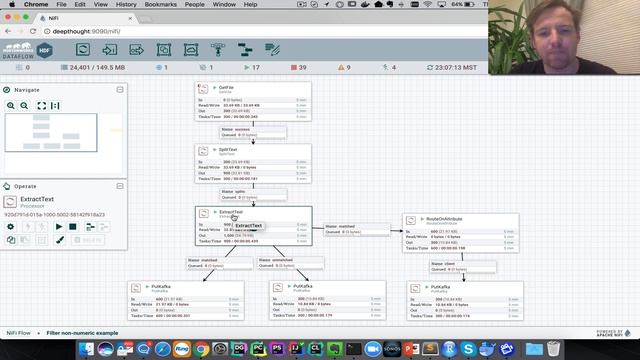Click the stopped components count 39
Image resolution: width=640 pixels, height=360 pixels.
[299, 67]
